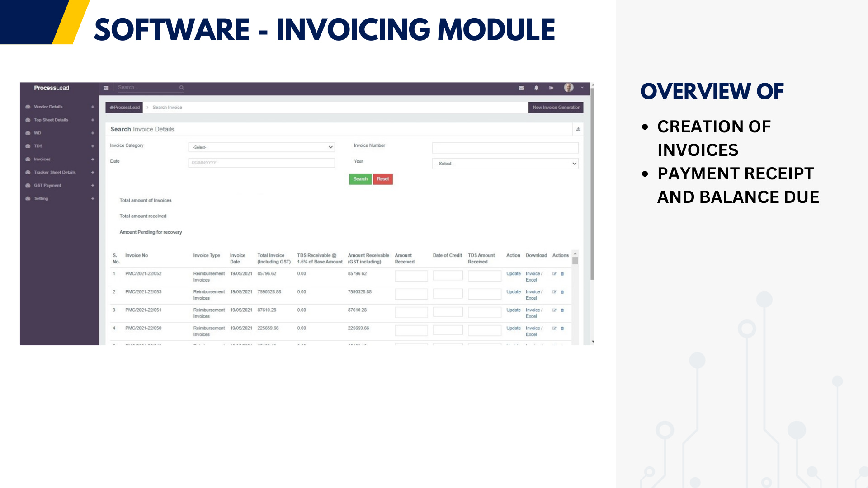Screen dimensions: 868x488
Task: Open the Year select dropdown
Action: point(505,164)
